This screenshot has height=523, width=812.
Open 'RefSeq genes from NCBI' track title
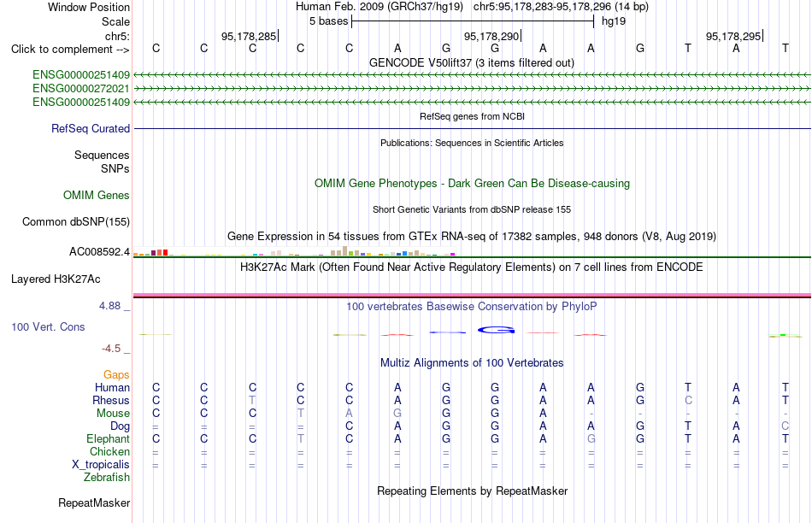[473, 116]
